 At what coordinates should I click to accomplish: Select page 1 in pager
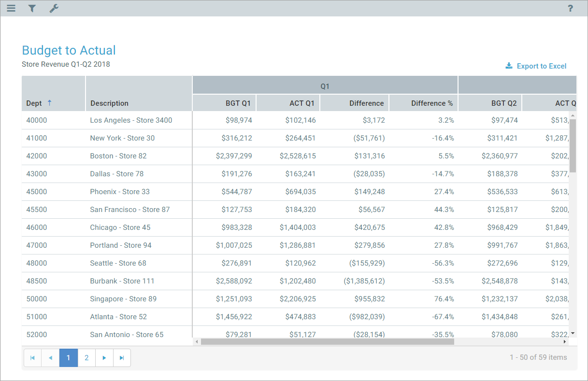tap(69, 358)
